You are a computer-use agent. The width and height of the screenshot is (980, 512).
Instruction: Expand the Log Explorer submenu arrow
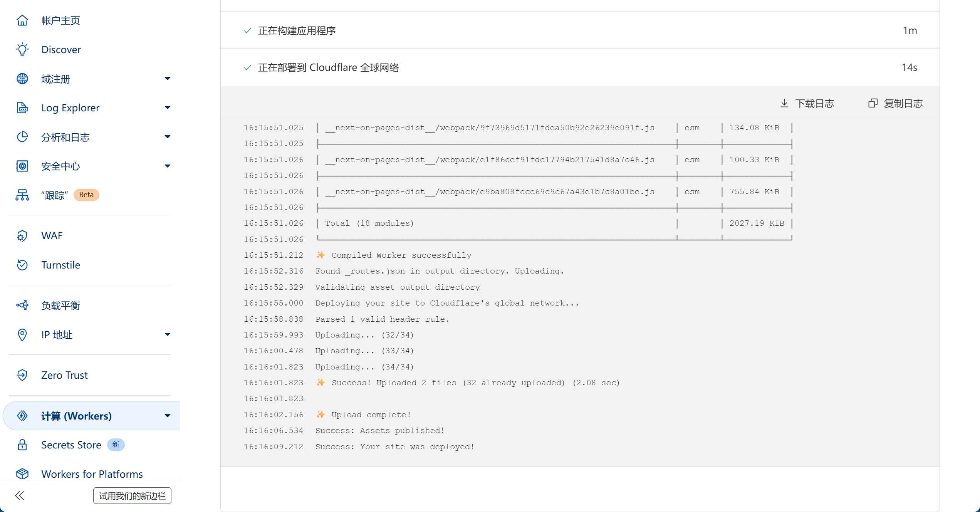(x=167, y=108)
